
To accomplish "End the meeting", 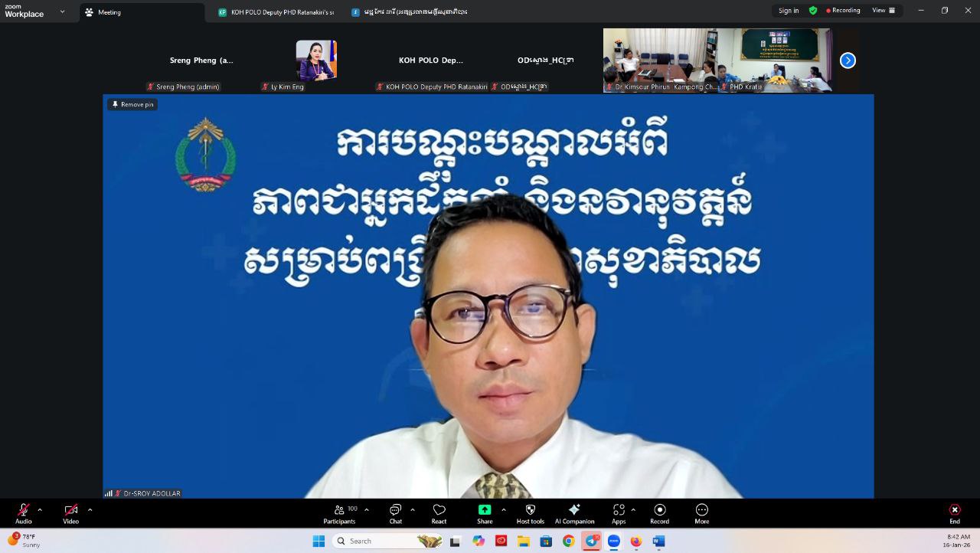I will pyautogui.click(x=954, y=514).
